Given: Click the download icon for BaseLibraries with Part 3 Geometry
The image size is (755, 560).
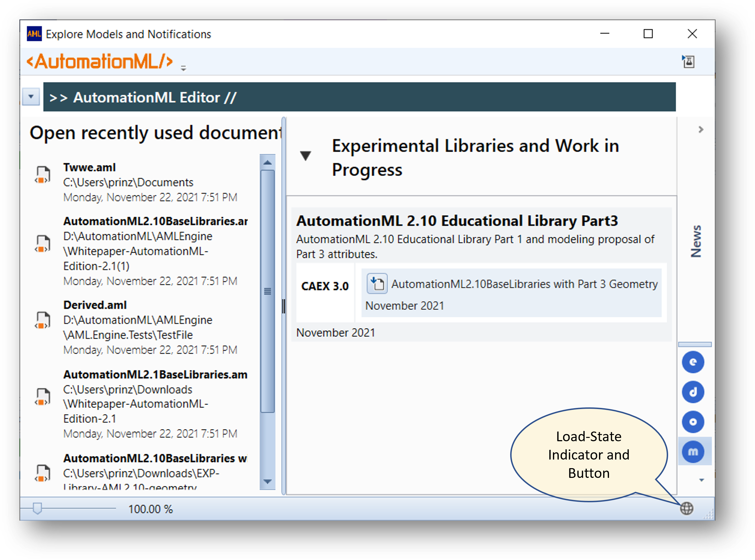Looking at the screenshot, I should 377,283.
